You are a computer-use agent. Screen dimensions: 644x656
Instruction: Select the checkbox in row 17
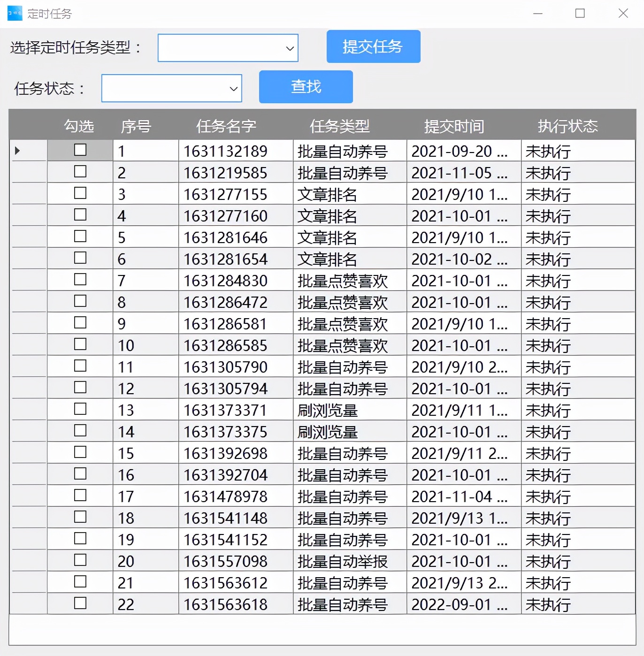[x=80, y=496]
